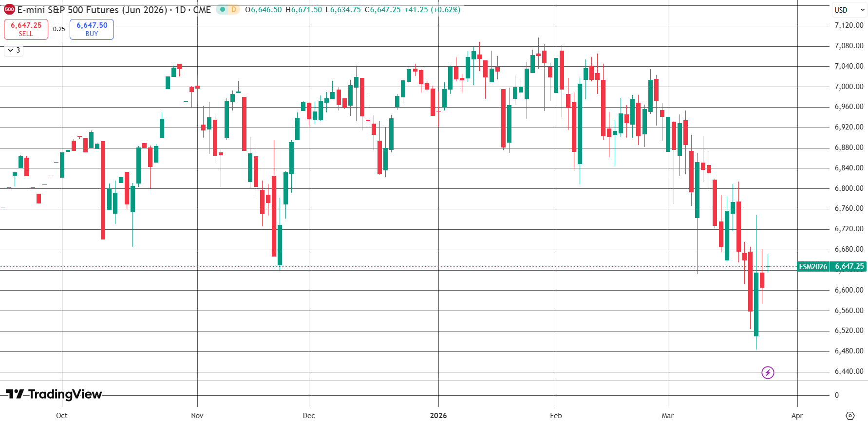The height and width of the screenshot is (423, 868).
Task: Click the green market status dot
Action: [x=223, y=9]
